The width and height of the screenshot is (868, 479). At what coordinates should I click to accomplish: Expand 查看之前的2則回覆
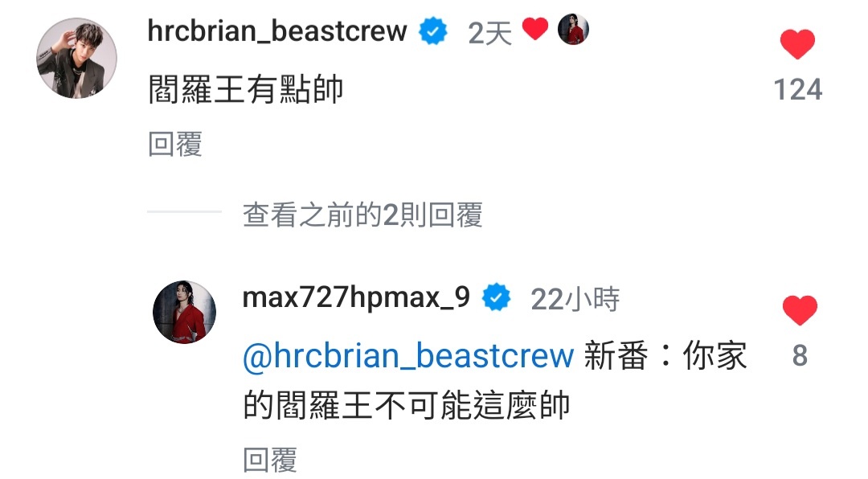click(362, 215)
